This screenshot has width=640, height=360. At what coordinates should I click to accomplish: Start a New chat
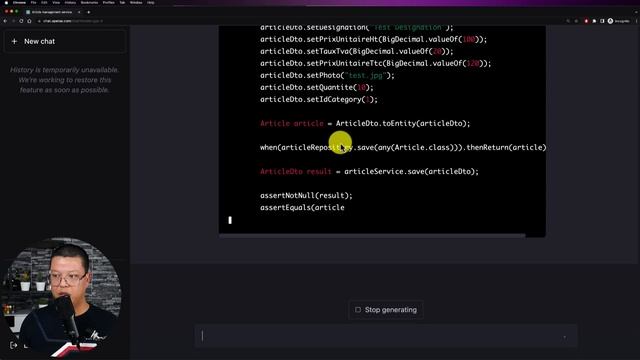click(65, 41)
